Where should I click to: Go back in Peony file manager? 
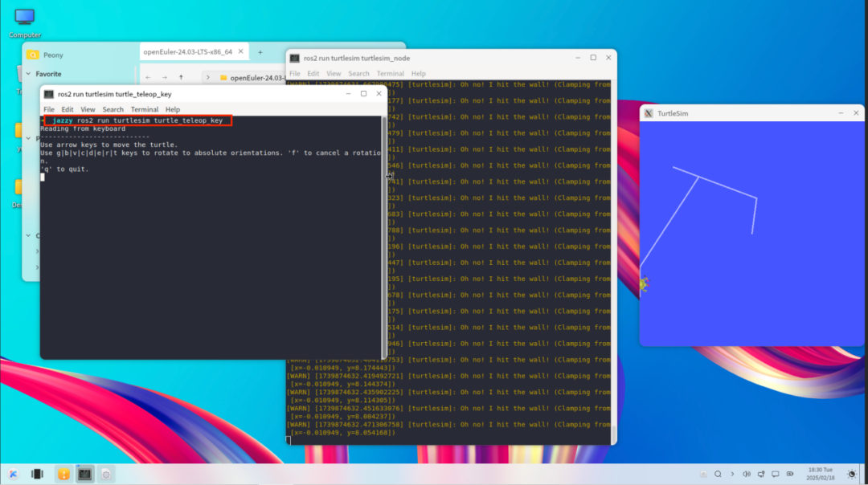click(x=148, y=77)
